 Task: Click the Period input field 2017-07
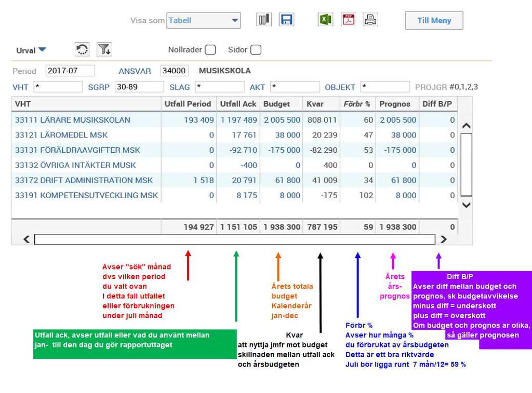click(x=70, y=71)
